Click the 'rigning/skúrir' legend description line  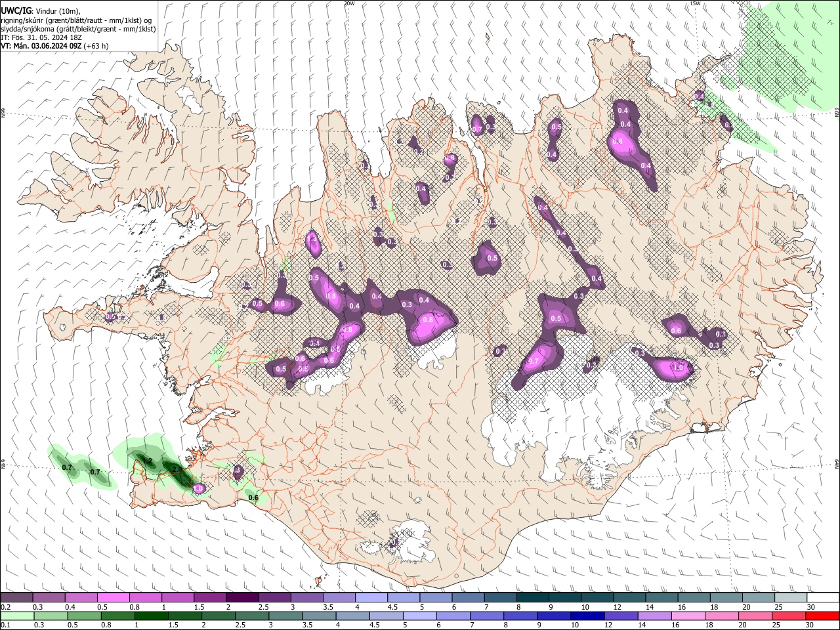click(75, 20)
